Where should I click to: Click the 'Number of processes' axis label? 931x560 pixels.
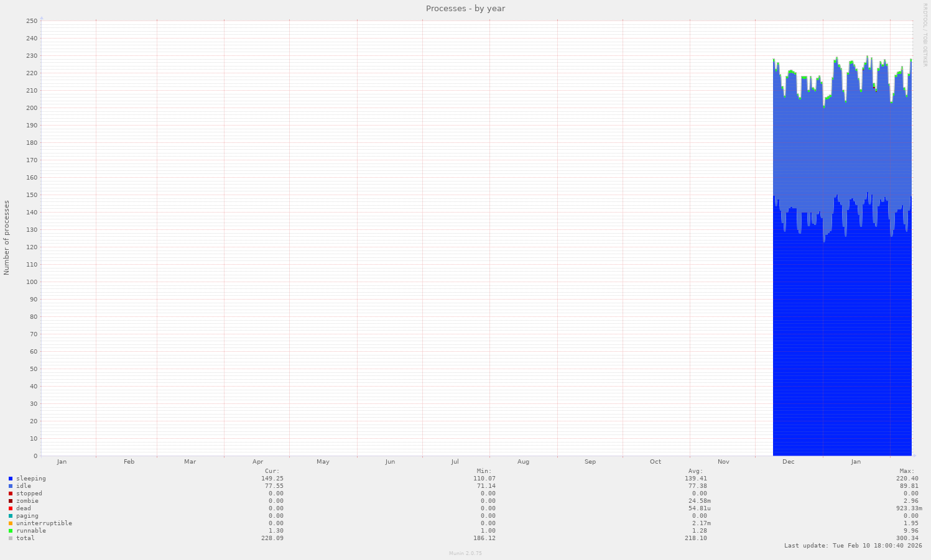(x=7, y=237)
